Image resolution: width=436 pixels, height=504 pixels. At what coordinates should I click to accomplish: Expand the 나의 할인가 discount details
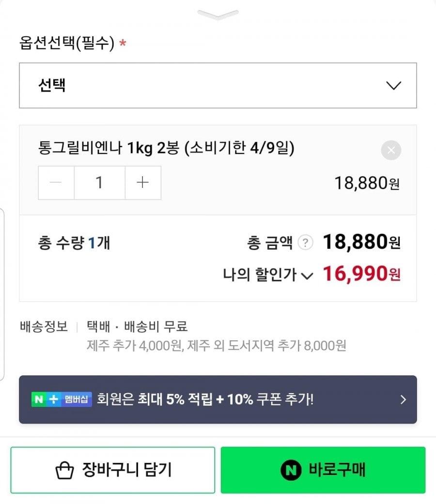[307, 275]
